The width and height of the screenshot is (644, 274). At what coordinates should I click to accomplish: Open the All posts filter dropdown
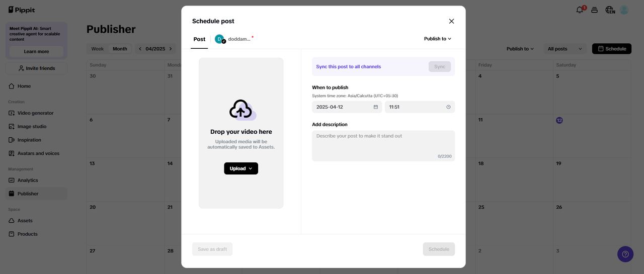(565, 49)
